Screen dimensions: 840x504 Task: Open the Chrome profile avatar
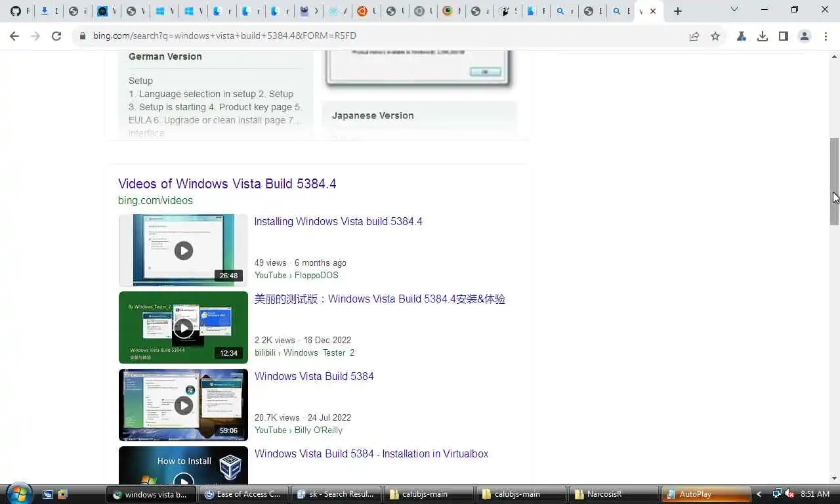point(805,36)
